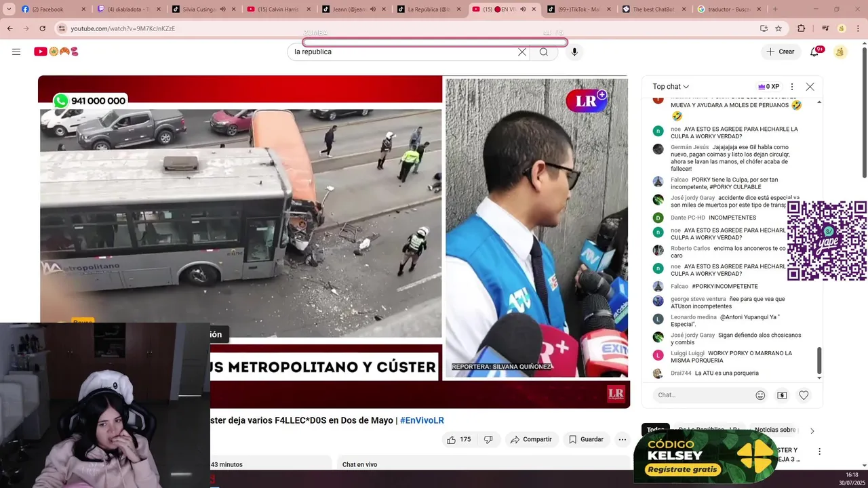Click the page vertical scrollbar
868x488 pixels.
click(x=864, y=112)
